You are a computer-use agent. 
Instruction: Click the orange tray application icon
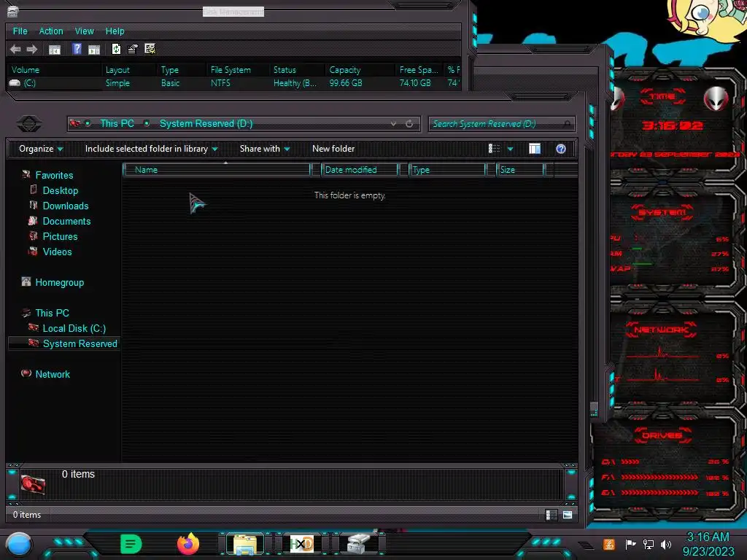point(609,544)
